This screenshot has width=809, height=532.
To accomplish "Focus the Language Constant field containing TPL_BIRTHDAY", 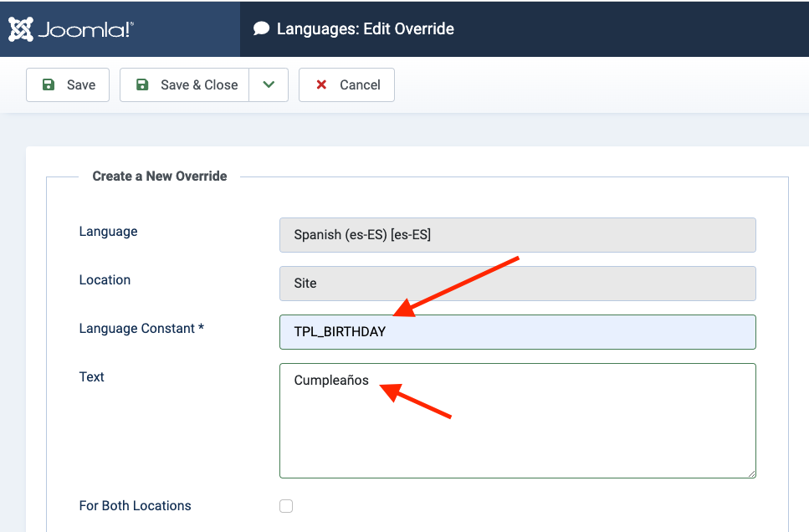I will click(x=517, y=332).
